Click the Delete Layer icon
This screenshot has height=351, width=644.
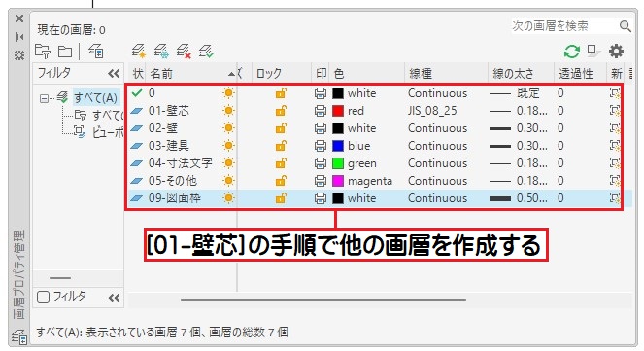[x=184, y=52]
